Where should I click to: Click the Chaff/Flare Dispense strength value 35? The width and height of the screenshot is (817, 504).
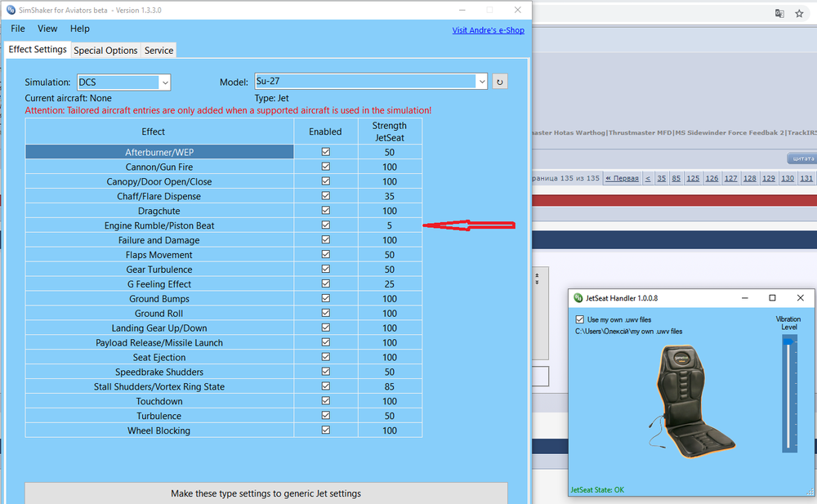[x=390, y=196]
